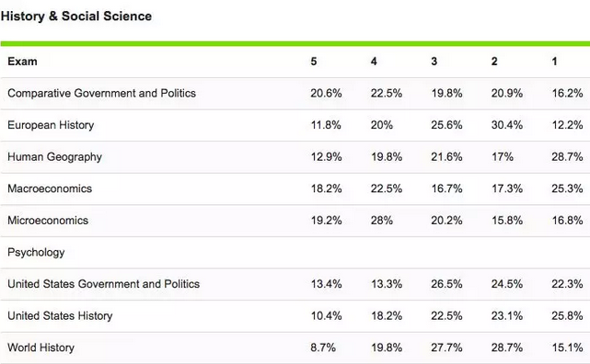Click the Microeconomics exam name
The image size is (590, 364).
pos(48,221)
